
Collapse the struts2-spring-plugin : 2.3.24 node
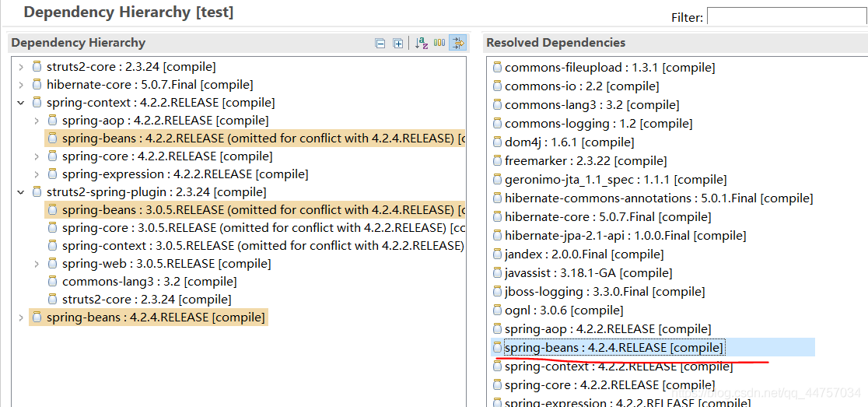tap(20, 193)
